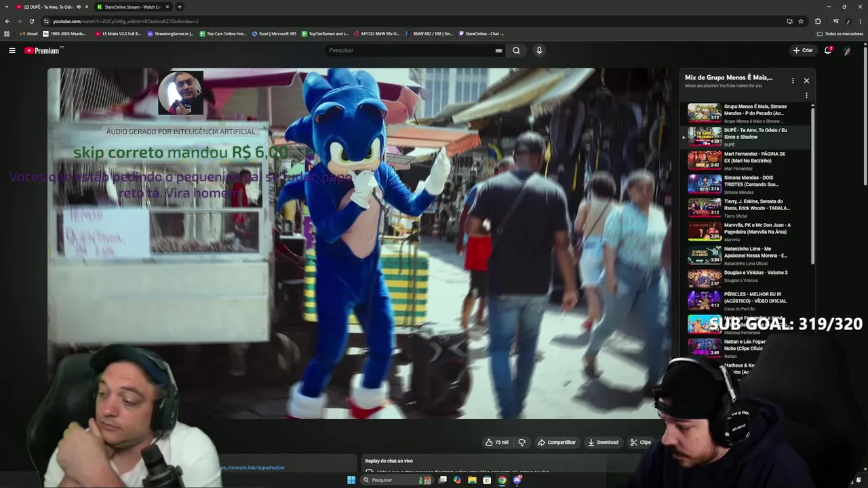Open the Top Cars Online bookmark
Image resolution: width=868 pixels, height=488 pixels.
point(223,33)
